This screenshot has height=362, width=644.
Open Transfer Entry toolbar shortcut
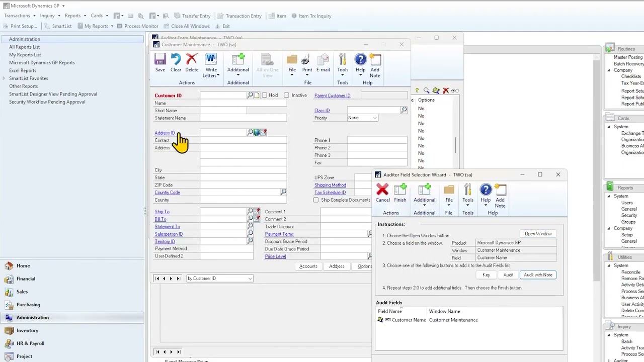(x=192, y=16)
